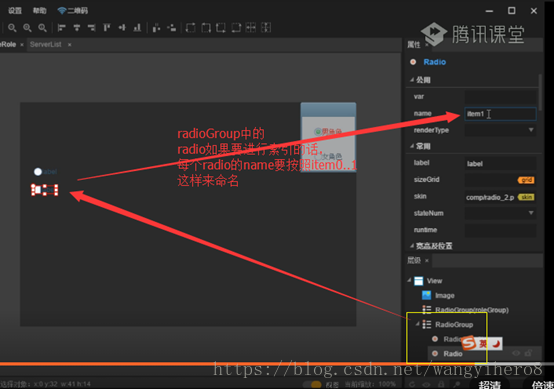
Task: Collapse the View node in hierarchy
Action: 409,281
